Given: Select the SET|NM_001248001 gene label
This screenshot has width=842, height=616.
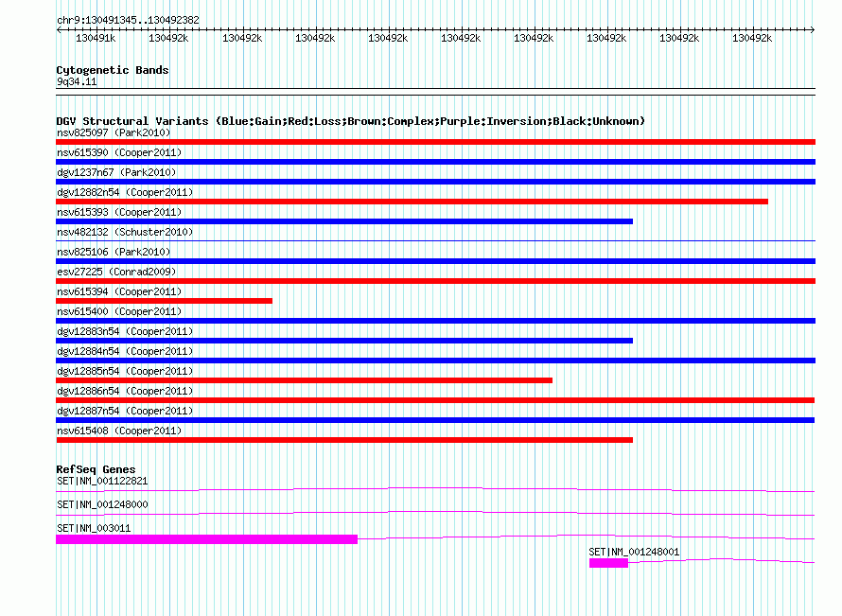Looking at the screenshot, I should tap(634, 552).
